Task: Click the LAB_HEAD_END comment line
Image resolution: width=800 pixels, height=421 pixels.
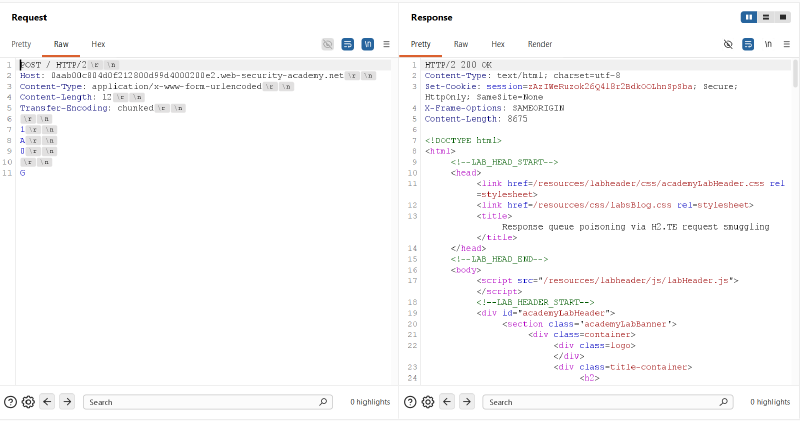Action: click(x=499, y=259)
